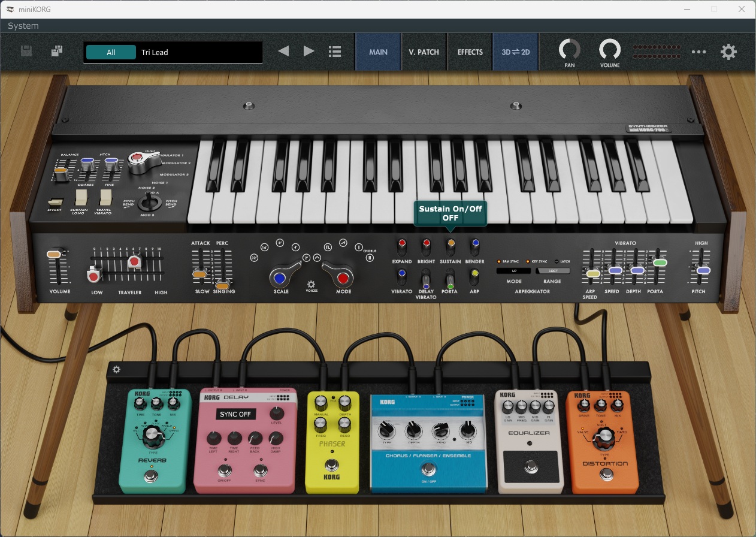This screenshot has width=756, height=537.
Task: Click the PAN knob in header
Action: tap(570, 50)
